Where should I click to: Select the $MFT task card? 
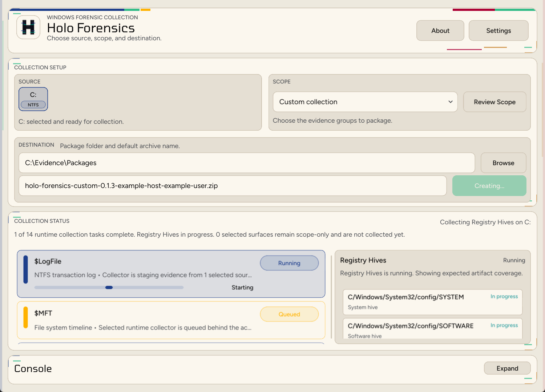coord(171,320)
